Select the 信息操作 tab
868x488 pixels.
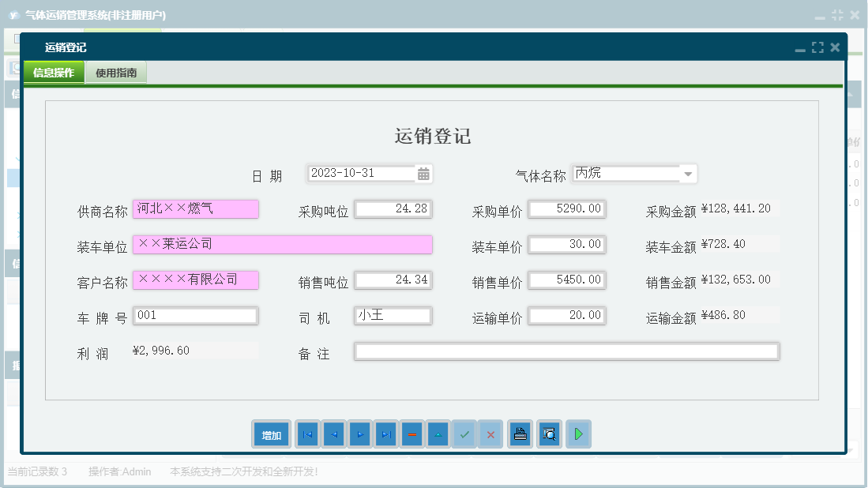tap(53, 71)
